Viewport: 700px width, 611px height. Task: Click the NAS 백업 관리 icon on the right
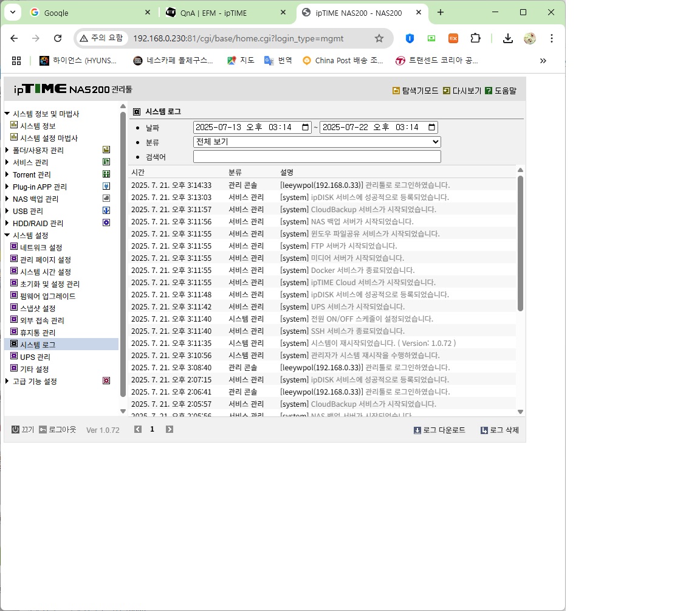coord(106,198)
